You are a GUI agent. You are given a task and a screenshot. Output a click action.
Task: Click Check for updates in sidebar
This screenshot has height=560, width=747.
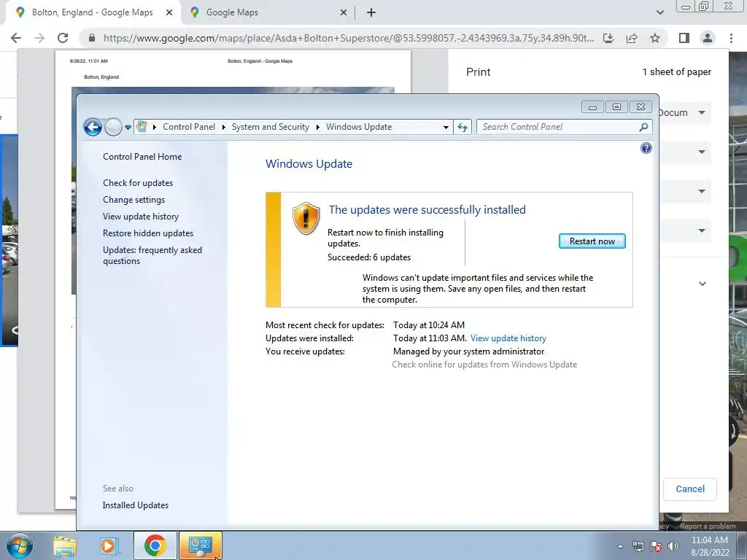point(138,183)
